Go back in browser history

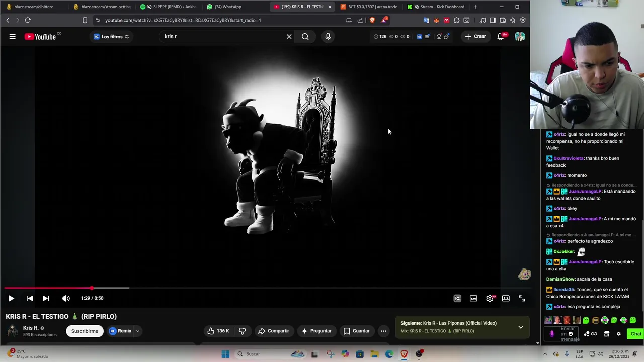click(8, 20)
